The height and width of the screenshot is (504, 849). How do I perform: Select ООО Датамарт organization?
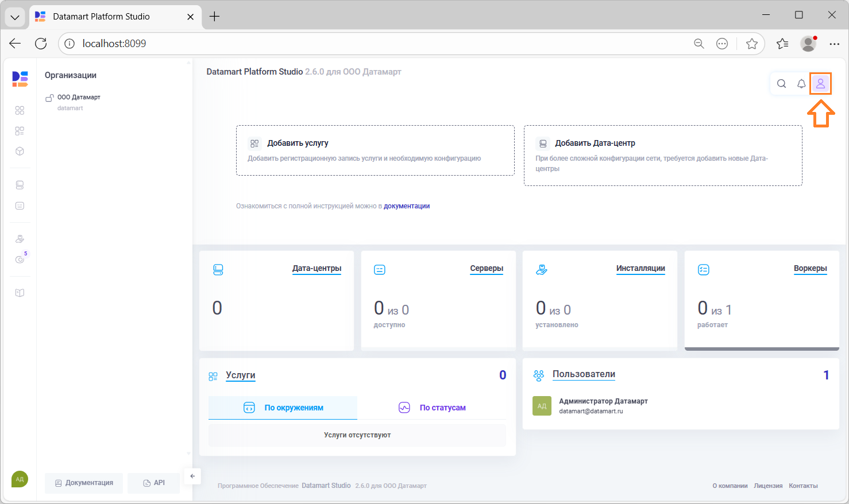point(79,98)
